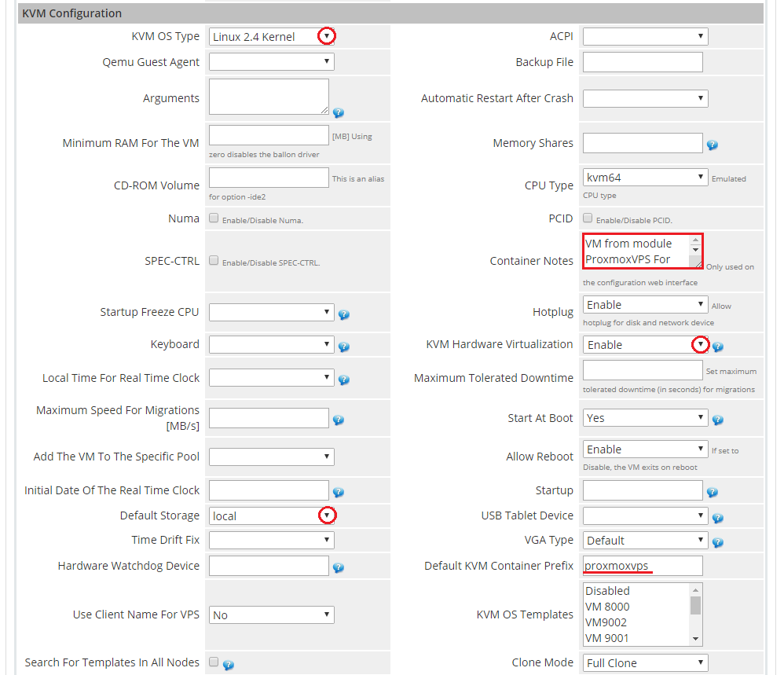
Task: Click the Memory Shares input field
Action: pyautogui.click(x=643, y=143)
